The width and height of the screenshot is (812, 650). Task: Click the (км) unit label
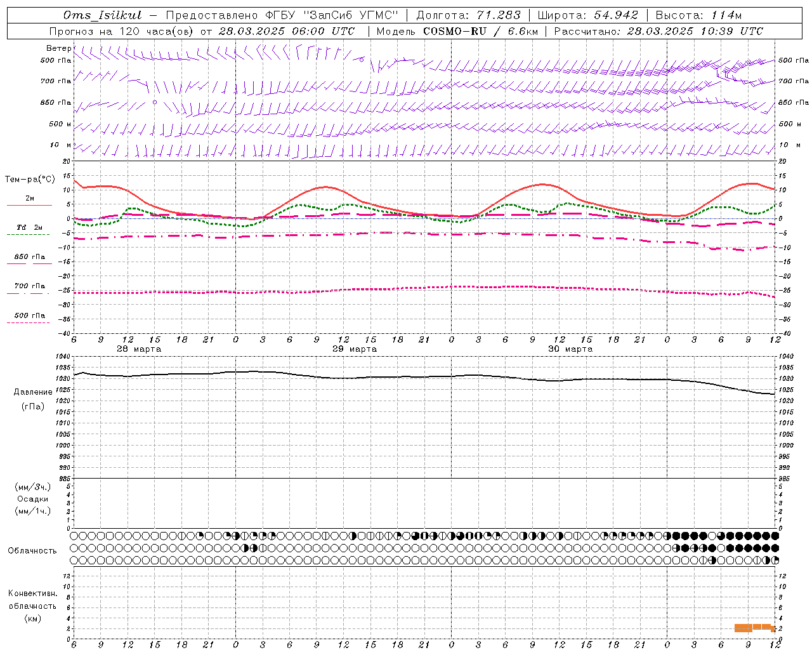(x=33, y=618)
